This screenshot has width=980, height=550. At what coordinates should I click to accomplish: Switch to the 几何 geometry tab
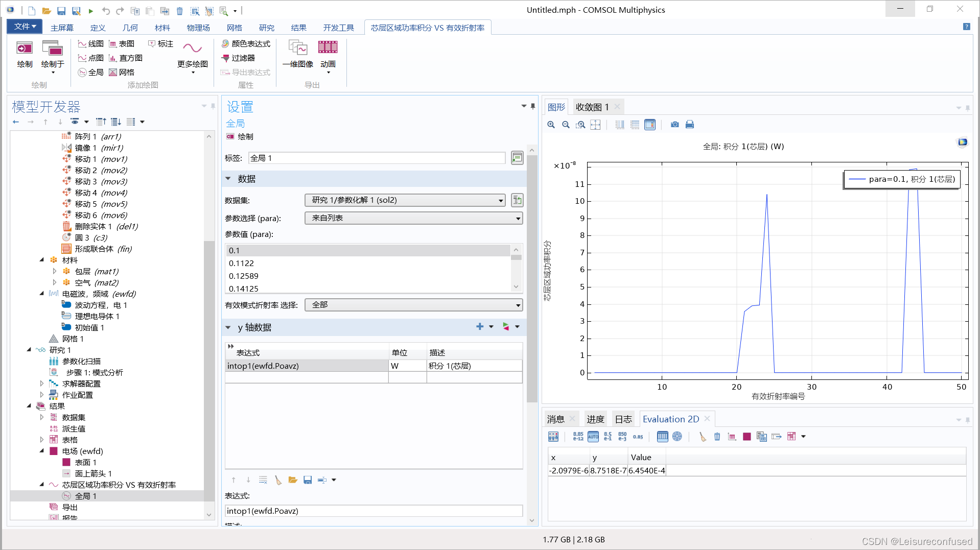pos(130,28)
